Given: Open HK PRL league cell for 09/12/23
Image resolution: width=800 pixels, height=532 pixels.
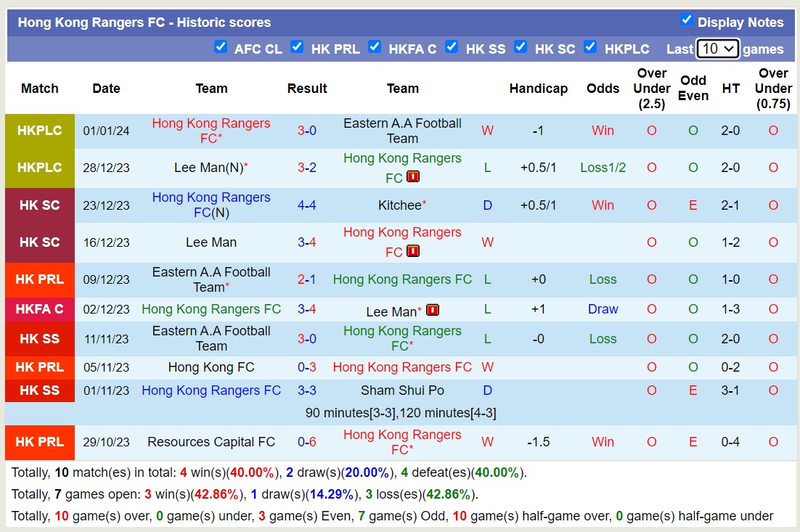Looking at the screenshot, I should pyautogui.click(x=40, y=279).
